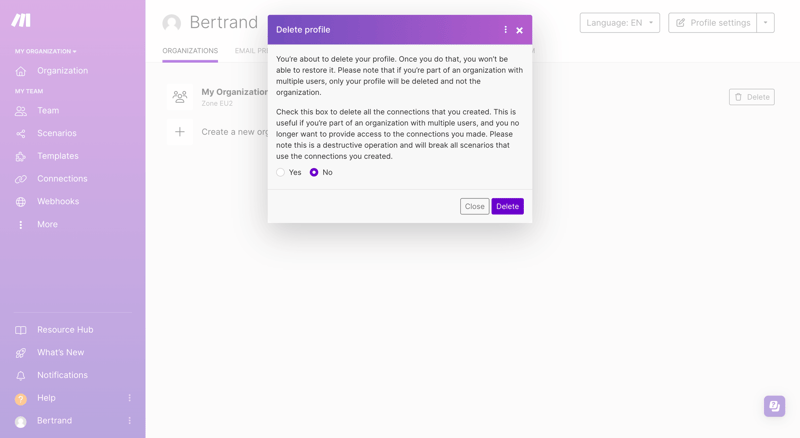Click the Resource Hub book icon

point(20,330)
